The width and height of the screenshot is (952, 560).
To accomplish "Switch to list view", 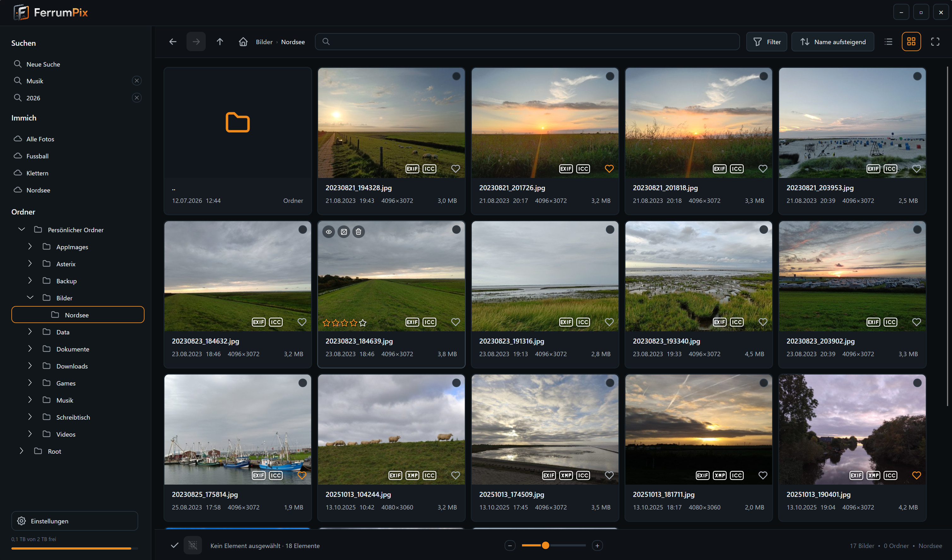I will [889, 42].
